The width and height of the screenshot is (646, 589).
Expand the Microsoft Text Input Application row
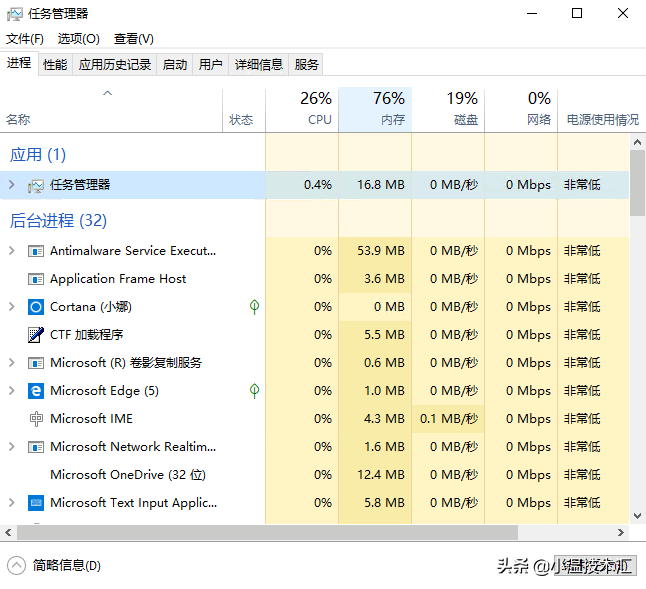tap(12, 503)
